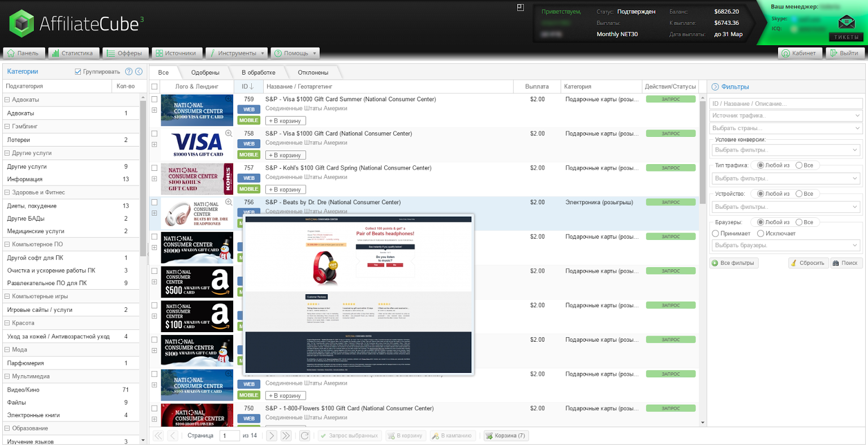Click the magnifier icon on the offer 758 Visa logo
The width and height of the screenshot is (868, 447).
[229, 134]
